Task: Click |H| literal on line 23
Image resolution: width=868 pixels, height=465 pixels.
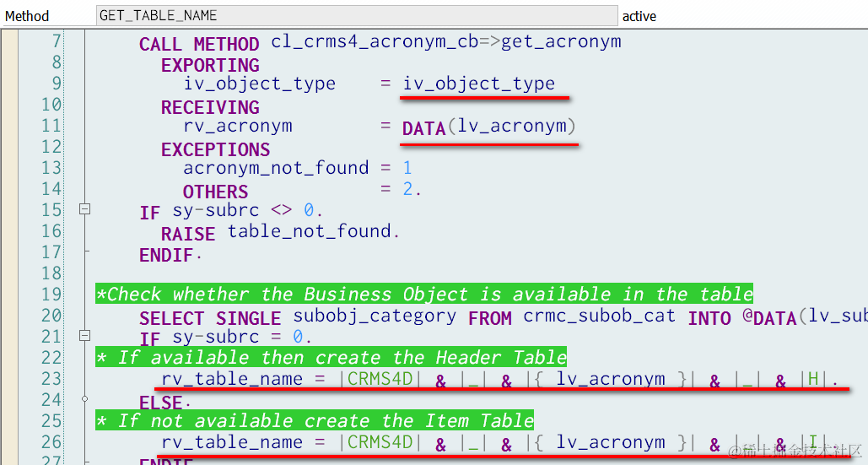Action: coord(813,379)
